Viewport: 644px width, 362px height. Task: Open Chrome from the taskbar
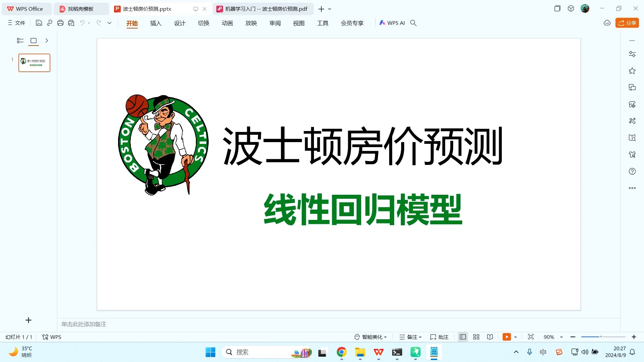341,352
